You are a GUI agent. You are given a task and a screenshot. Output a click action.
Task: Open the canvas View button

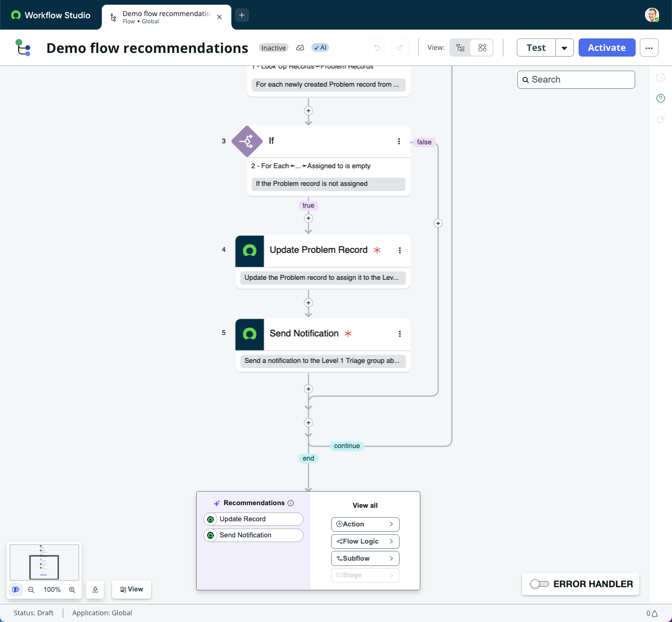[x=131, y=589]
